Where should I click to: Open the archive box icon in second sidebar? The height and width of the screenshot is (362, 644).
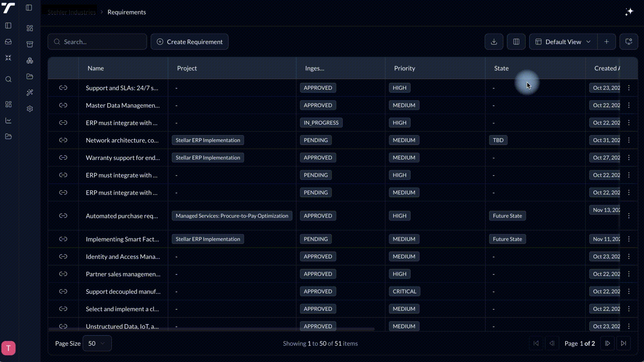click(x=30, y=44)
